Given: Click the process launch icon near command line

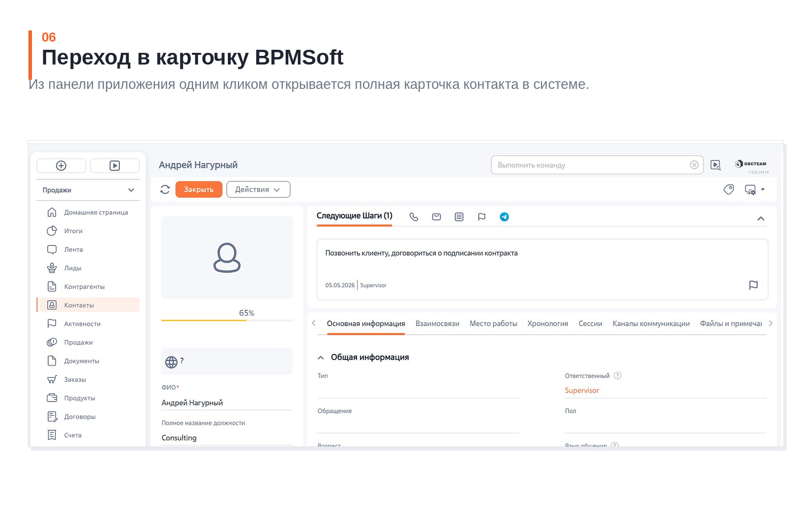Looking at the screenshot, I should pyautogui.click(x=716, y=165).
